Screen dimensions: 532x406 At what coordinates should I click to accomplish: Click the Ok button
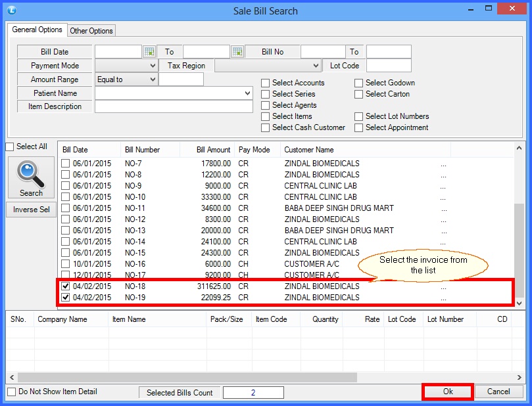(x=448, y=392)
